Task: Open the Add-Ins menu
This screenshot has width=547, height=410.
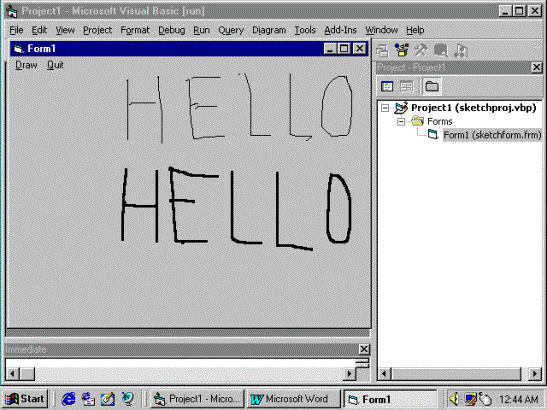Action: click(340, 30)
